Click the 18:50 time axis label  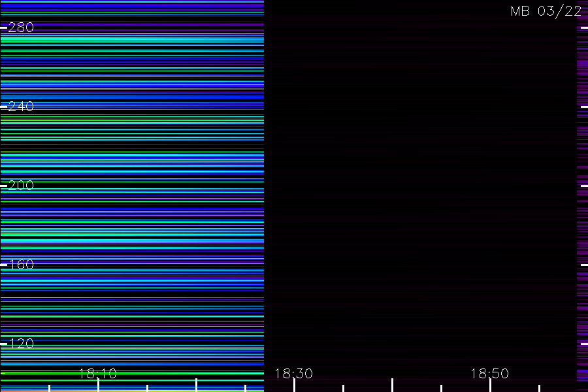click(x=490, y=374)
